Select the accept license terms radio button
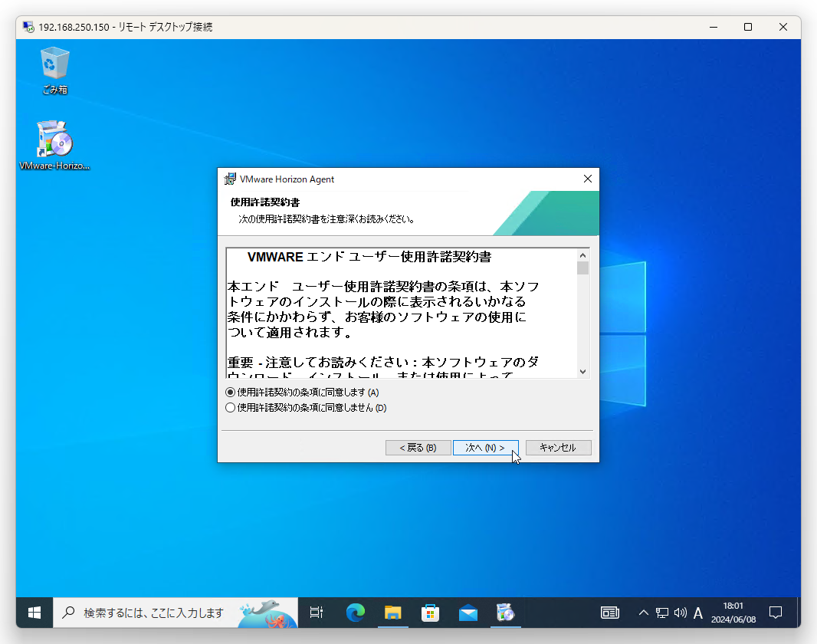Viewport: 817px width, 644px height. pyautogui.click(x=230, y=393)
